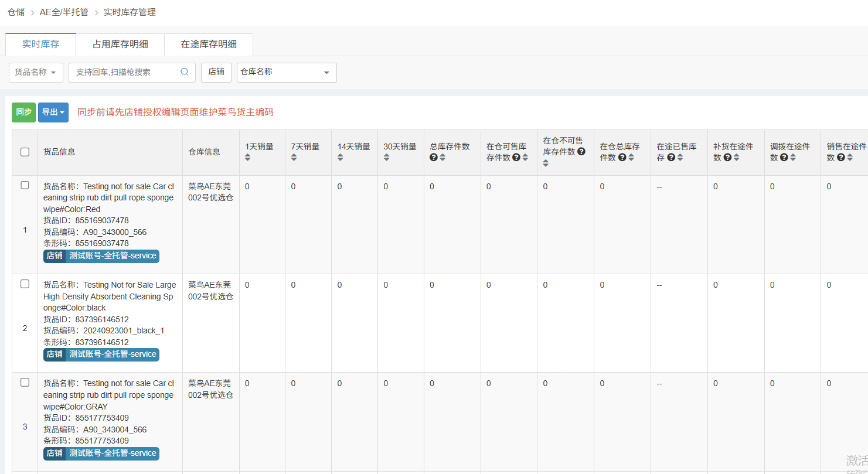
Task: Open the 货品名称 search type dropdown
Action: (x=36, y=72)
